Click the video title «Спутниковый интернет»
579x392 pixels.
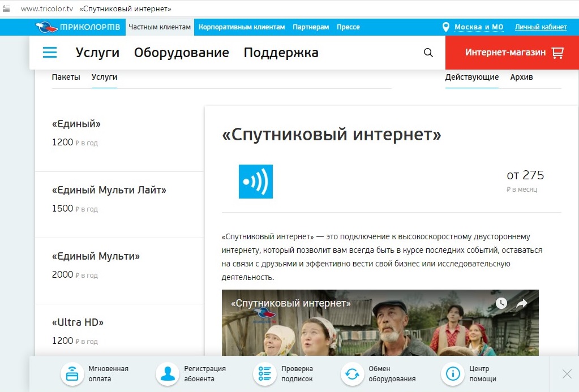[x=291, y=303]
